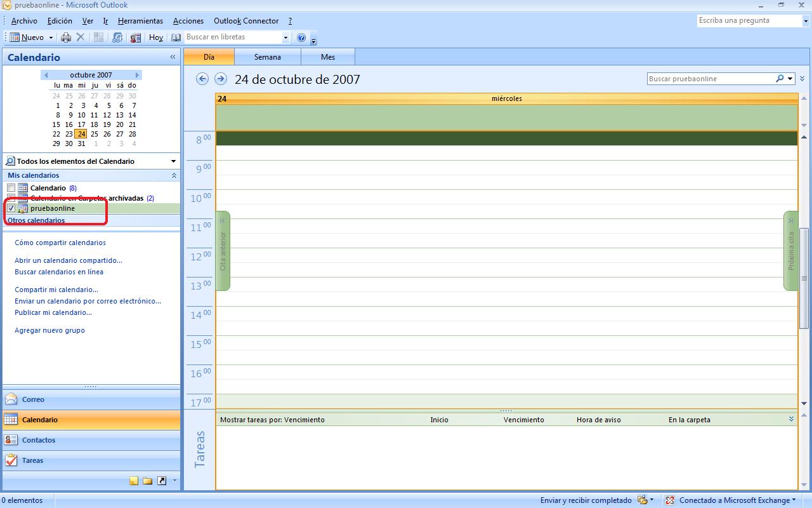Click Compartir mi calendario link
812x508 pixels.
(56, 290)
